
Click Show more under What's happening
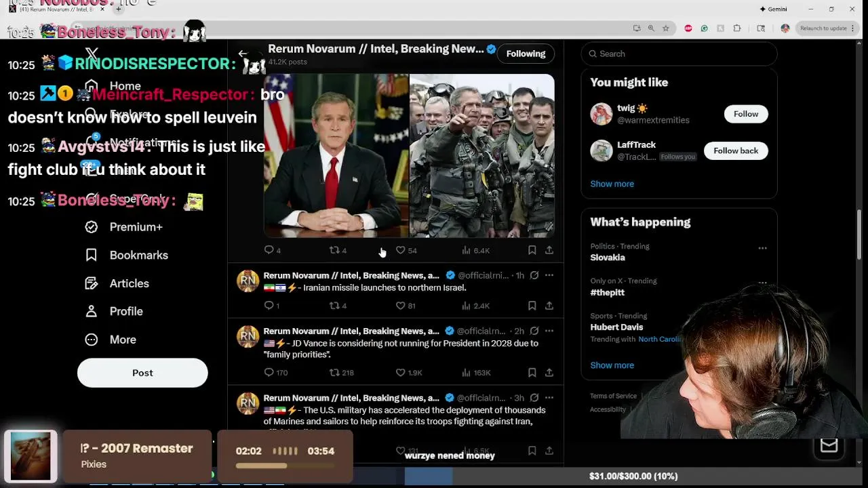click(612, 365)
